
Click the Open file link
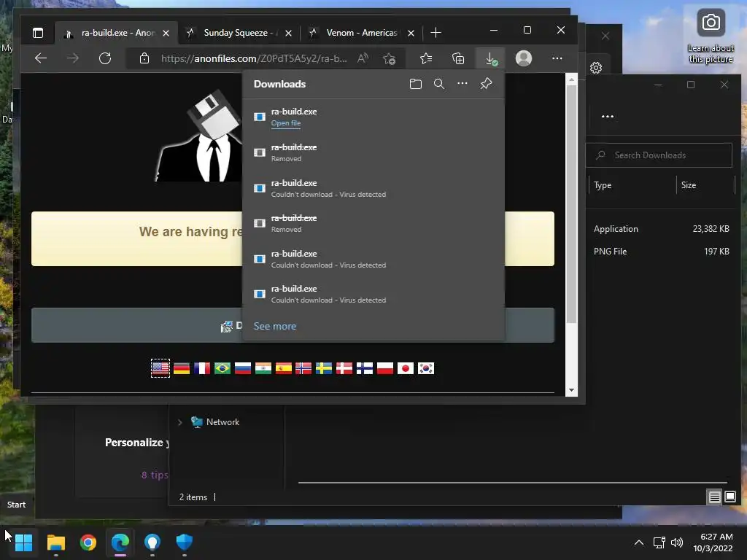pos(286,123)
